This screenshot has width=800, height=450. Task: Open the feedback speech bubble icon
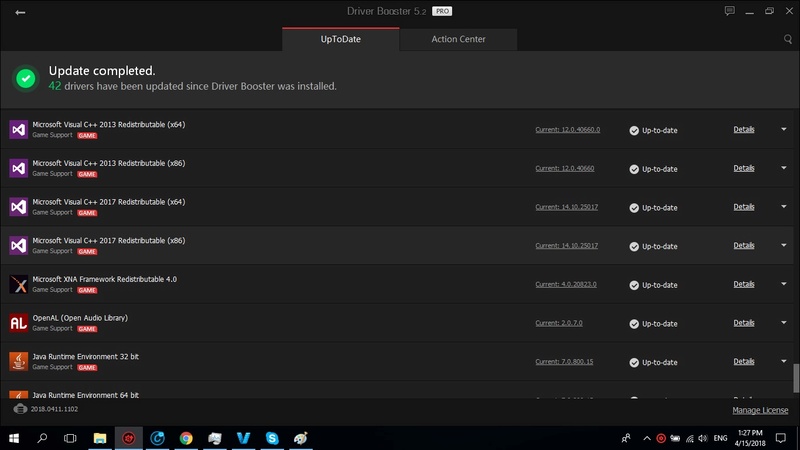(730, 11)
